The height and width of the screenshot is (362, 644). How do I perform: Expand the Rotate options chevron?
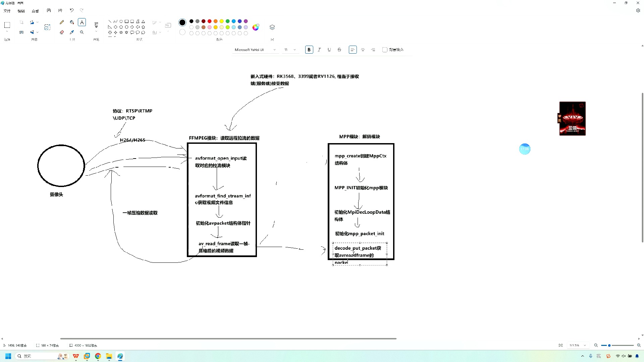(37, 22)
